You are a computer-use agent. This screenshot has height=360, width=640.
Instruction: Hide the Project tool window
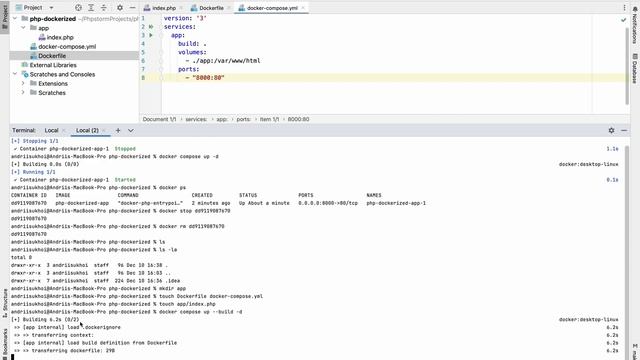pos(132,8)
